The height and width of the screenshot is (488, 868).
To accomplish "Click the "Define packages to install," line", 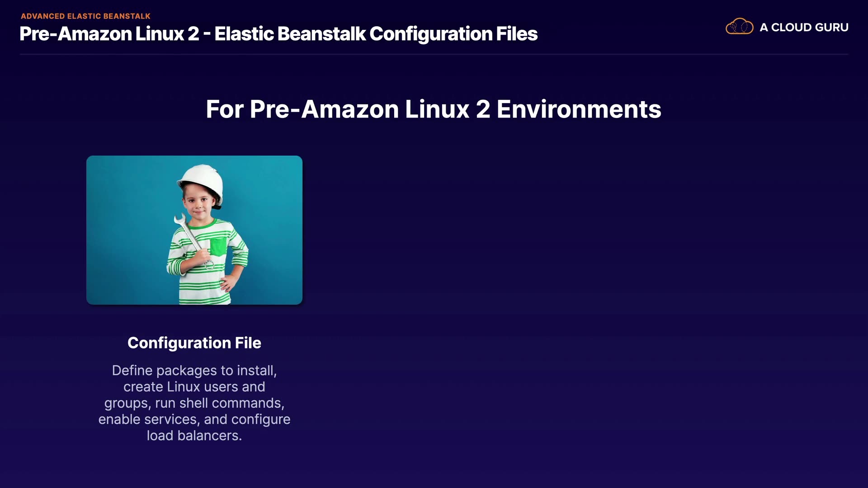I will (x=194, y=371).
